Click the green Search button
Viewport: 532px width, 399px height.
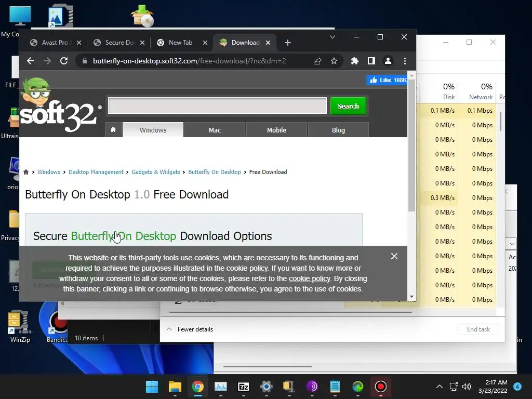(348, 106)
